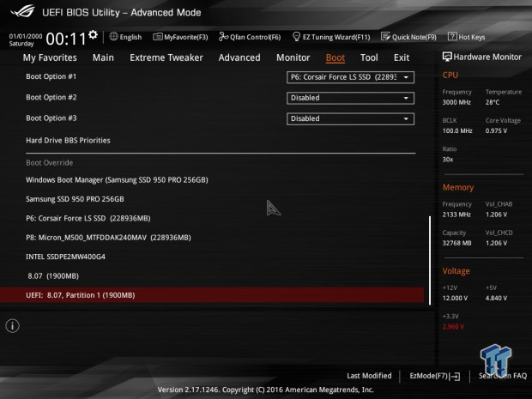Select Windows Boot Manager boot override

pos(117,180)
